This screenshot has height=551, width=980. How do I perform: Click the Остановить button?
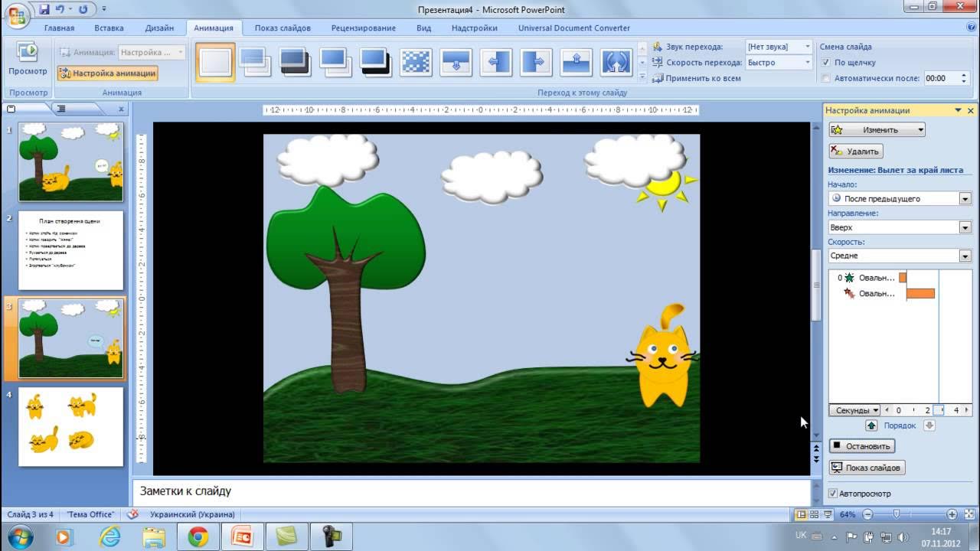862,445
